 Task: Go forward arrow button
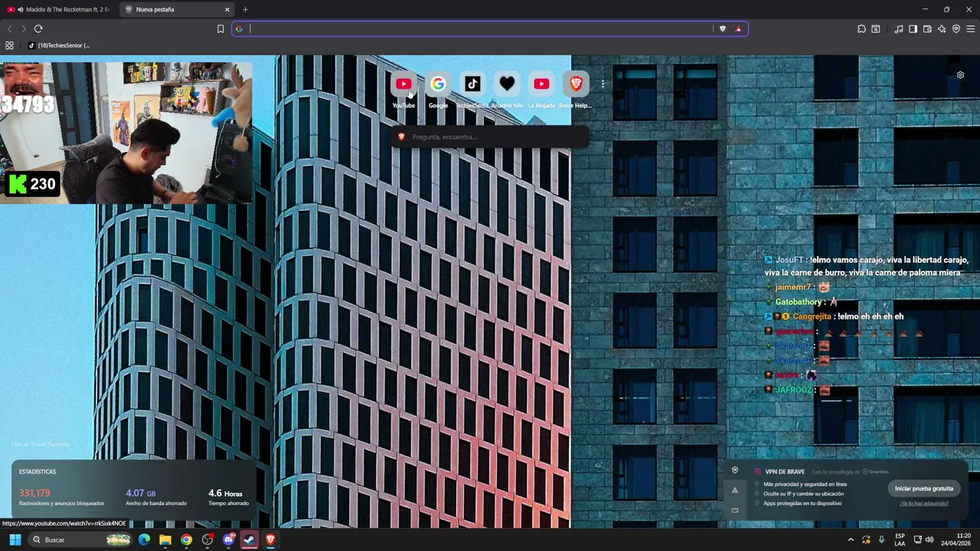(24, 29)
